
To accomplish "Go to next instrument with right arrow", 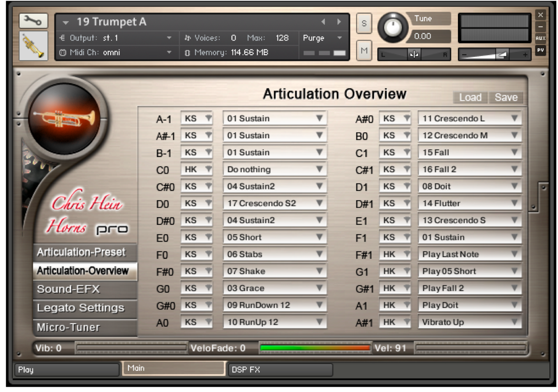I will click(x=339, y=22).
